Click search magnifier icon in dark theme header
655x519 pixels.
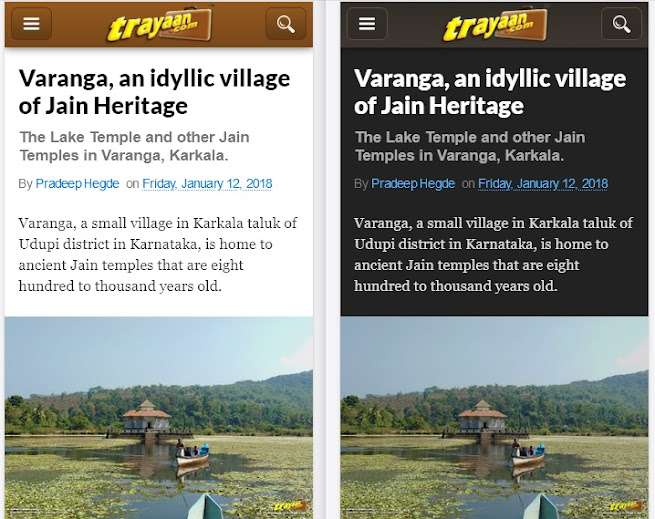(x=621, y=24)
